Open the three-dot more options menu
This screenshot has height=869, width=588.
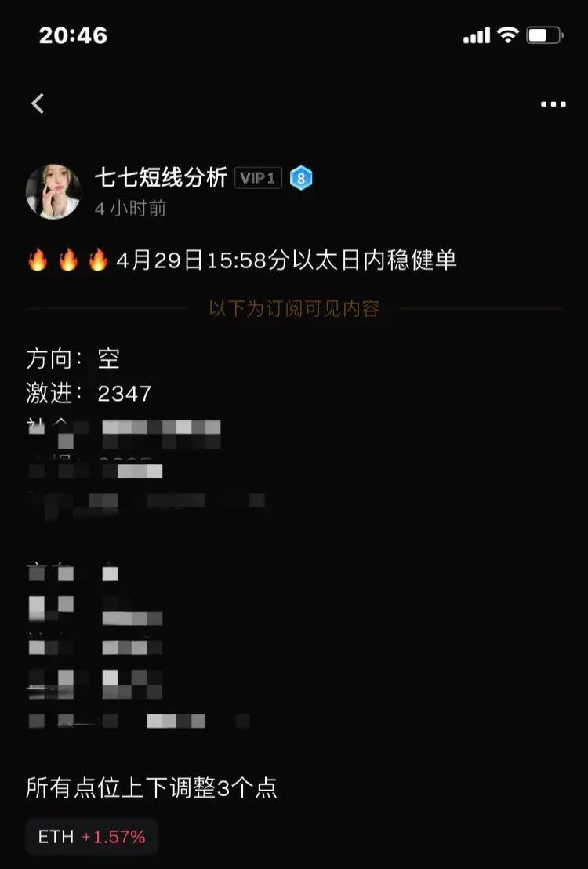tap(553, 104)
